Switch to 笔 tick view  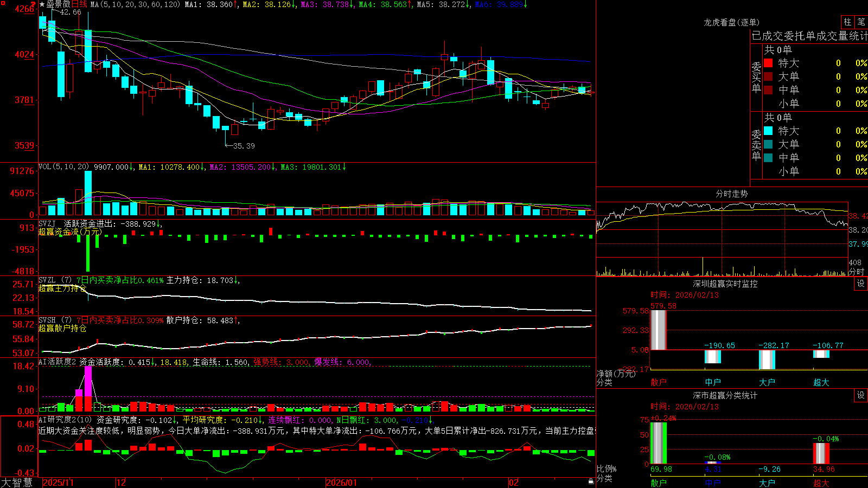[861, 22]
